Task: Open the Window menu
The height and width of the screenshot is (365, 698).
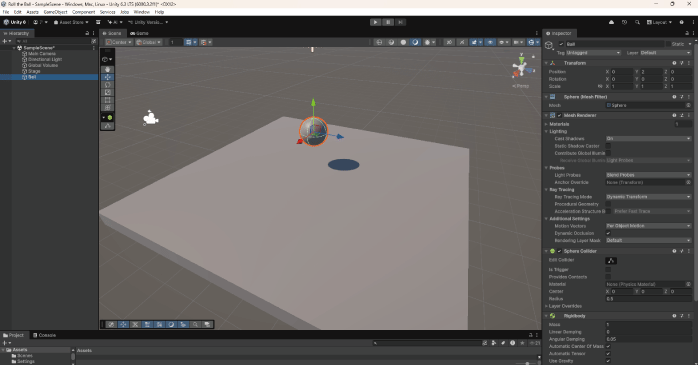Action: click(x=142, y=12)
